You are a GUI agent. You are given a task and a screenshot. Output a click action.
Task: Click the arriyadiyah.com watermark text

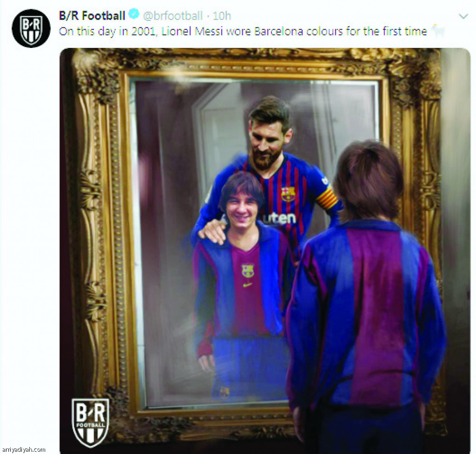pyautogui.click(x=23, y=449)
